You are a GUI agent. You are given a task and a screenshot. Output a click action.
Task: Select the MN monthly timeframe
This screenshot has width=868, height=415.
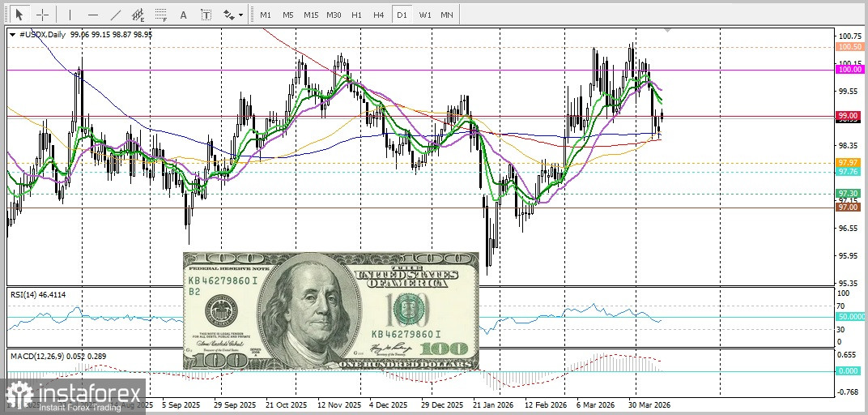[447, 15]
